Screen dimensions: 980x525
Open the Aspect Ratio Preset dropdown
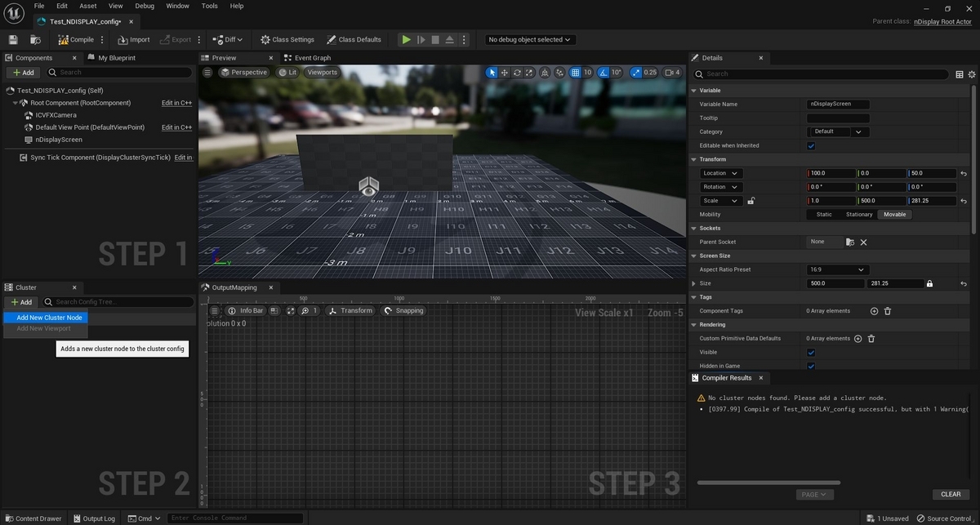pyautogui.click(x=837, y=269)
